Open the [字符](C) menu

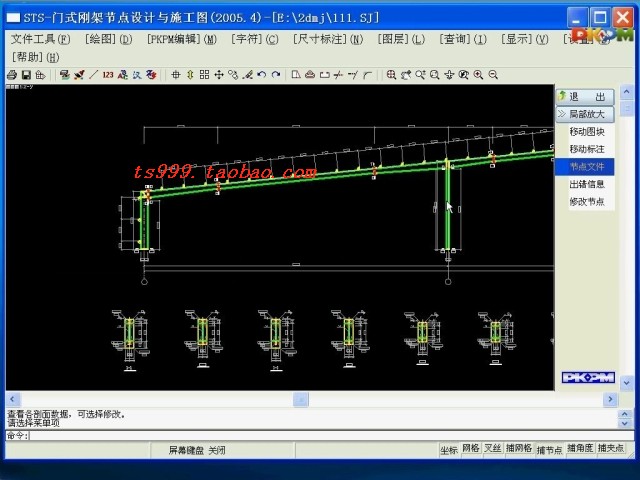255,39
